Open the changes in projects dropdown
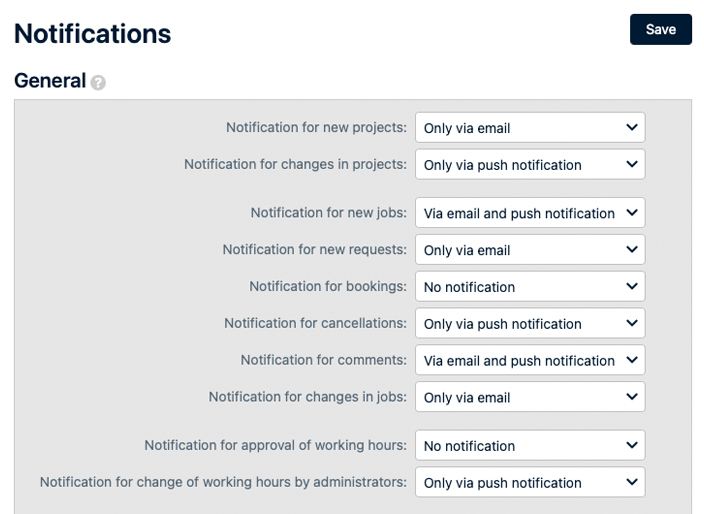704x514 pixels. pyautogui.click(x=529, y=165)
